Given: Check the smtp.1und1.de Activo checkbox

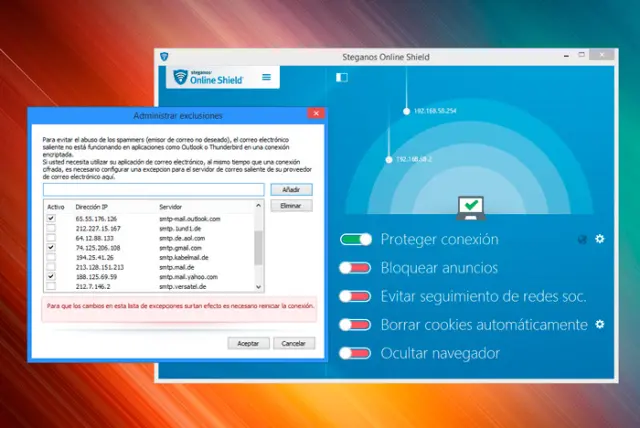Looking at the screenshot, I should [51, 228].
